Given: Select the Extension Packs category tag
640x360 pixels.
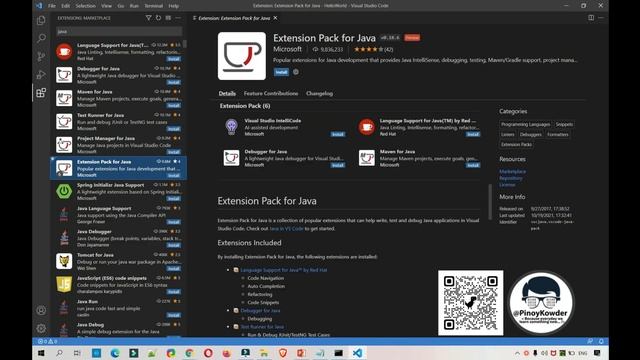Looking at the screenshot, I should pyautogui.click(x=516, y=144).
